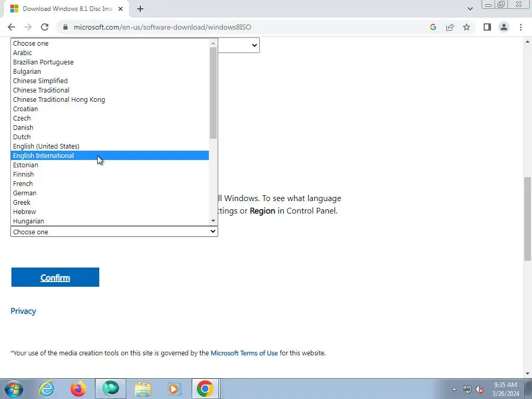532x399 pixels.
Task: Open Google search side icon in address bar
Action: pos(433,27)
